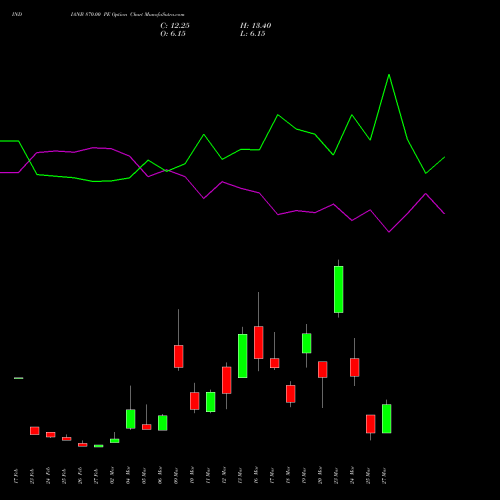Select the 27 Mar date label on the axis
The image size is (500, 500).
(x=384, y=476)
